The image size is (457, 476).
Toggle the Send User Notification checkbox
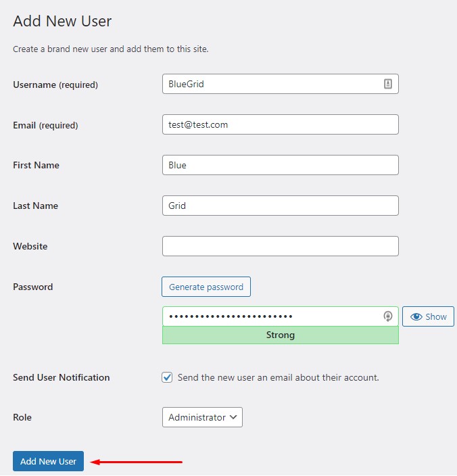(x=167, y=377)
